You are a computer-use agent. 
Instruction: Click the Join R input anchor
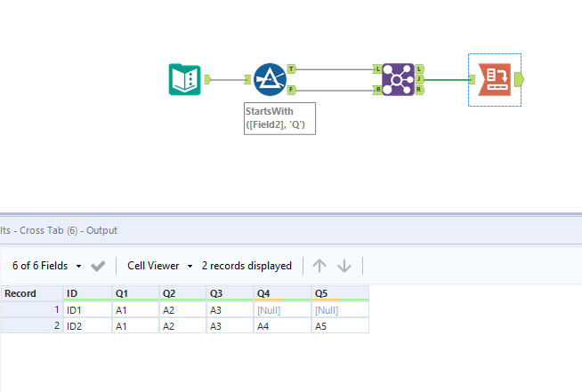377,90
